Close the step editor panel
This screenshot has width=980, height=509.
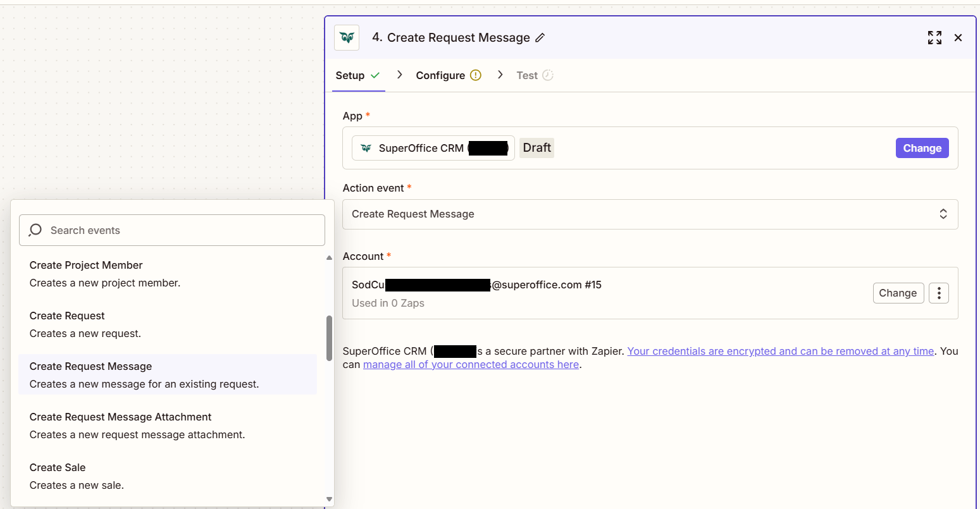(958, 38)
